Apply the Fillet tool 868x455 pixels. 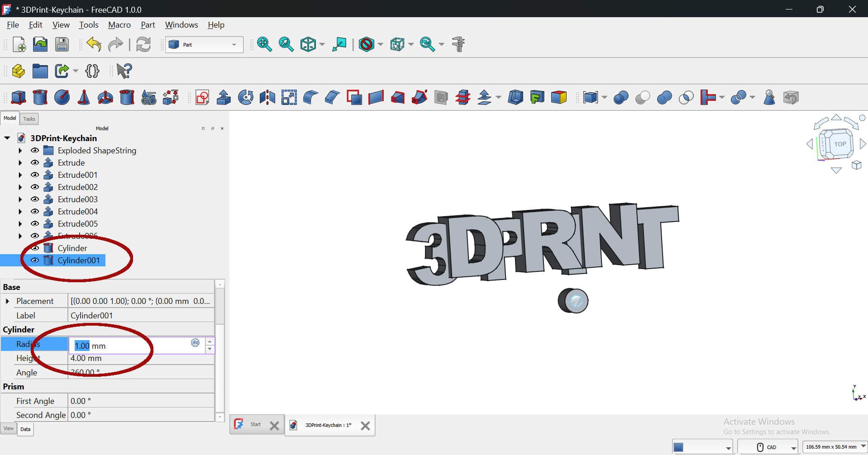point(311,97)
